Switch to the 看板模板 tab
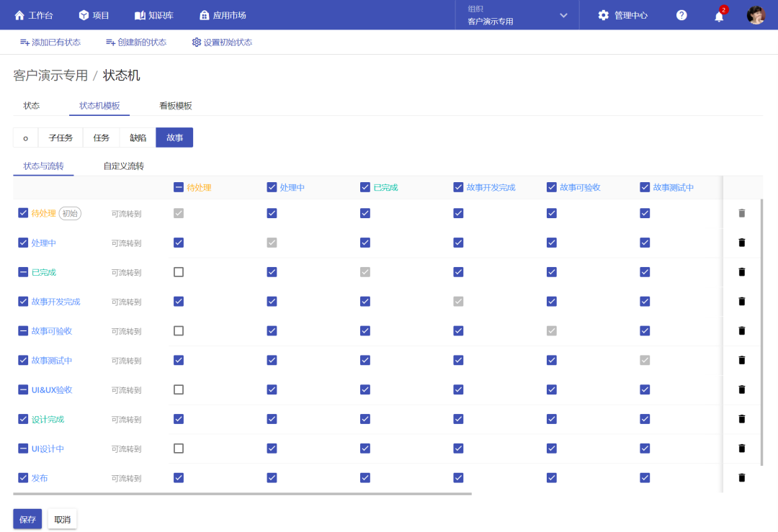Viewport: 778px width, 532px height. (x=176, y=106)
